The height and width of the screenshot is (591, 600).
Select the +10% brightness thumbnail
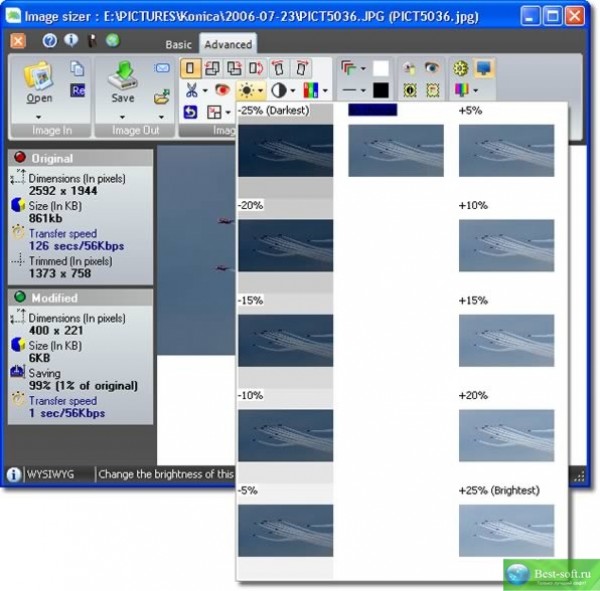pyautogui.click(x=506, y=245)
